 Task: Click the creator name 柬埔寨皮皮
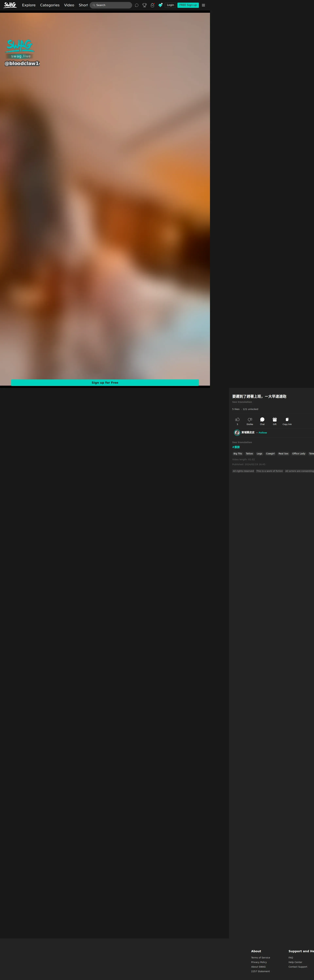[x=248, y=433]
